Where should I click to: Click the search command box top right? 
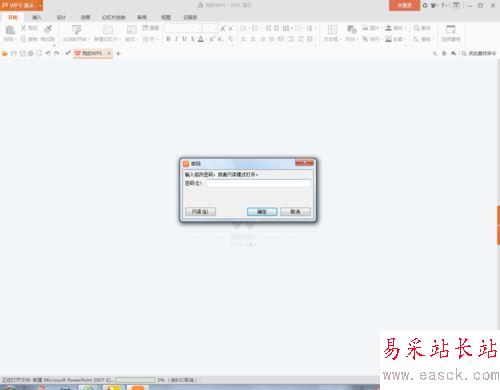click(479, 53)
